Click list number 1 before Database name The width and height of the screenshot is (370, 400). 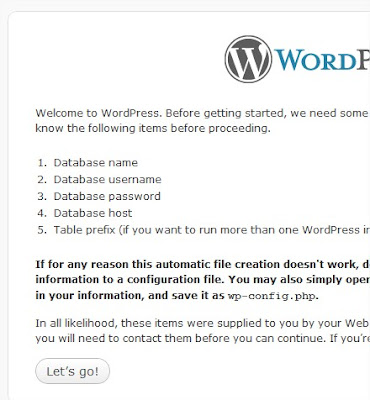coord(42,163)
